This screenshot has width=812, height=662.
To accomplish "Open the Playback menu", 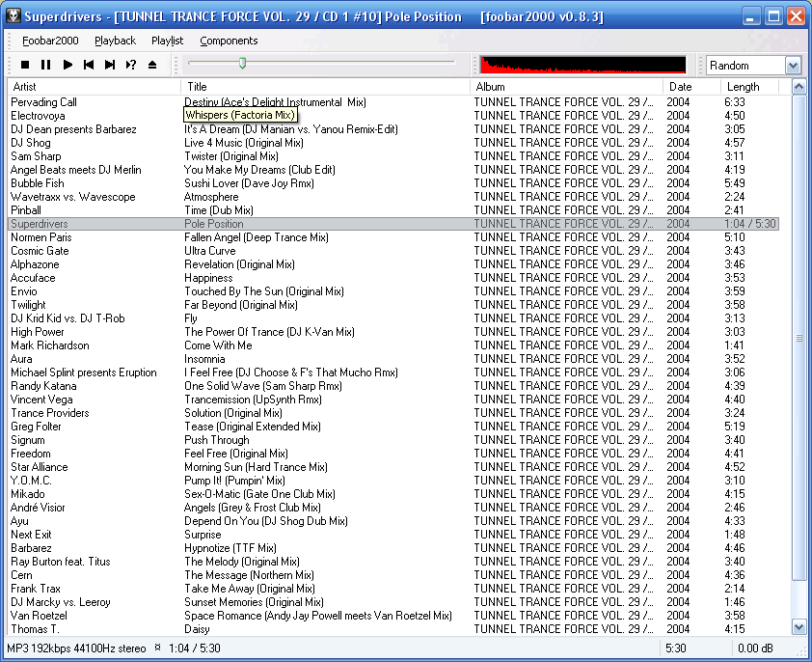I will click(114, 41).
